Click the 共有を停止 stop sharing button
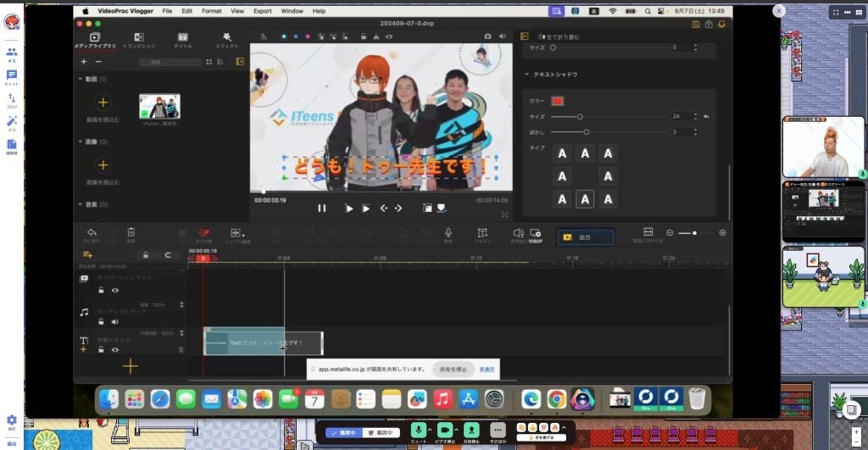 point(453,369)
